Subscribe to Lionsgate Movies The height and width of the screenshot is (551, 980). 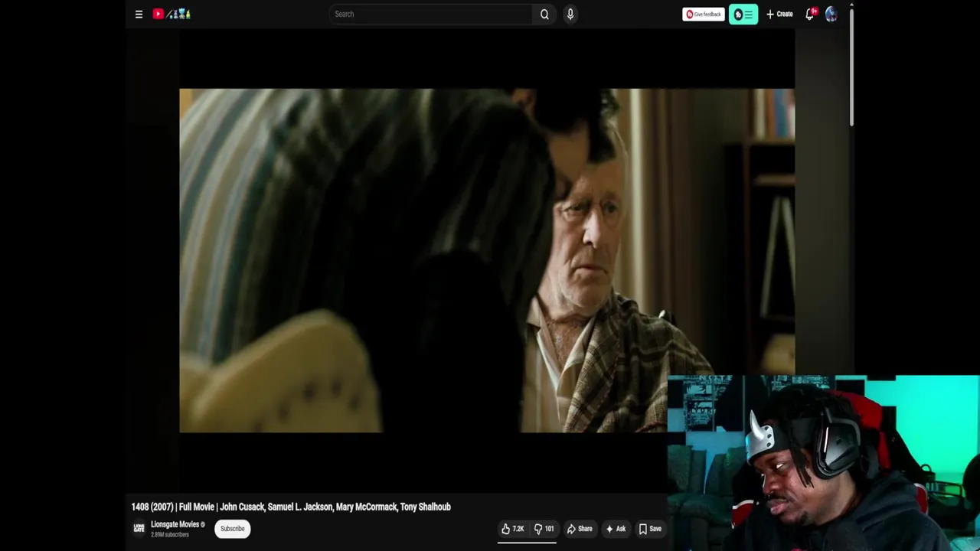coord(232,529)
